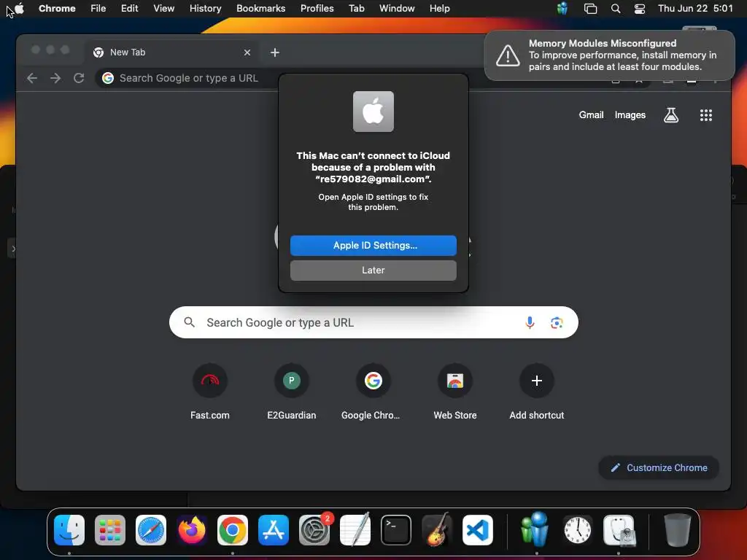Click the network users icon in menu bar
The width and height of the screenshot is (747, 560).
point(562,9)
